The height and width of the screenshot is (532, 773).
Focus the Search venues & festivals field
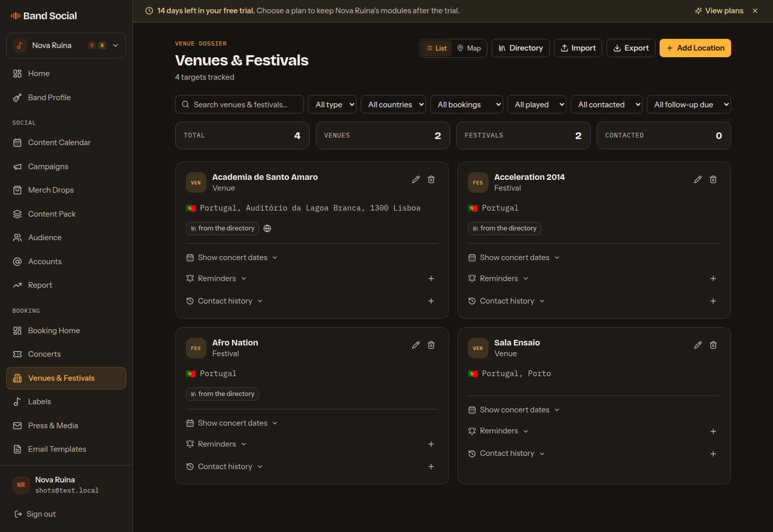[240, 105]
